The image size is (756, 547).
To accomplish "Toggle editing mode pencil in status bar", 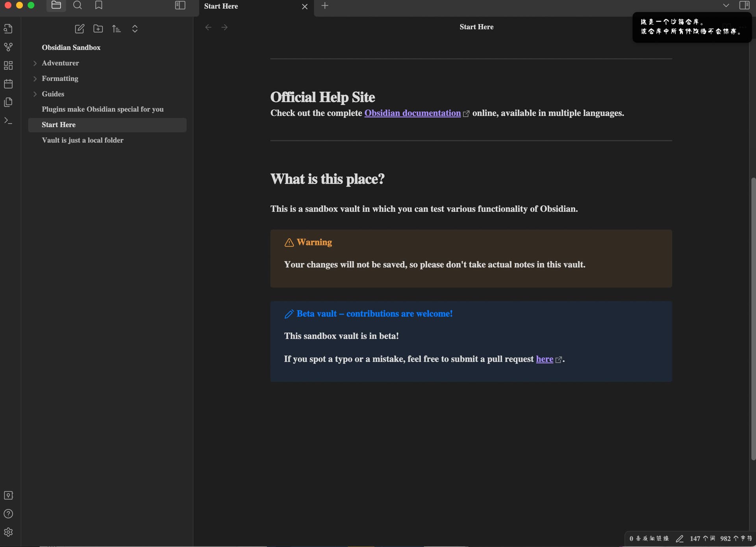I will (680, 539).
